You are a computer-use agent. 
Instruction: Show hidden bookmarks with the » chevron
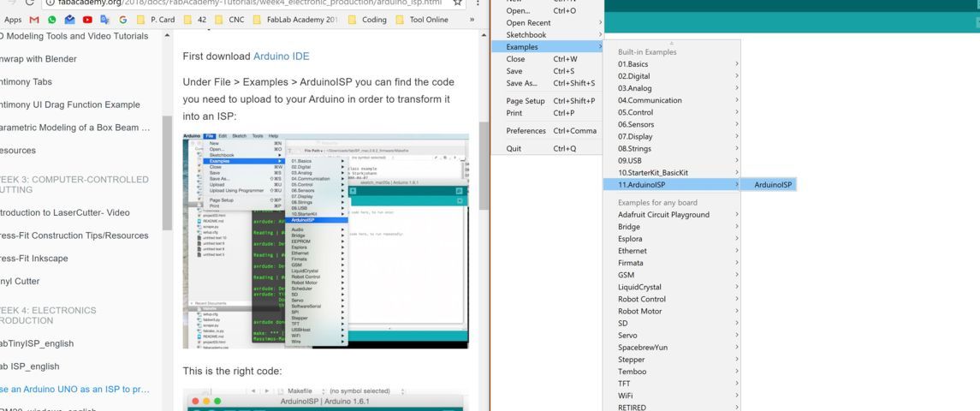(472, 20)
